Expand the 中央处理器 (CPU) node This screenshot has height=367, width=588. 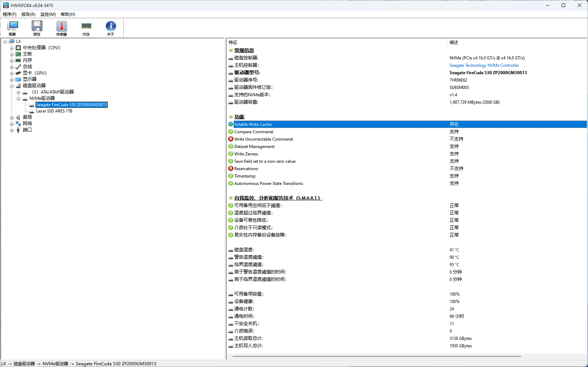point(12,48)
